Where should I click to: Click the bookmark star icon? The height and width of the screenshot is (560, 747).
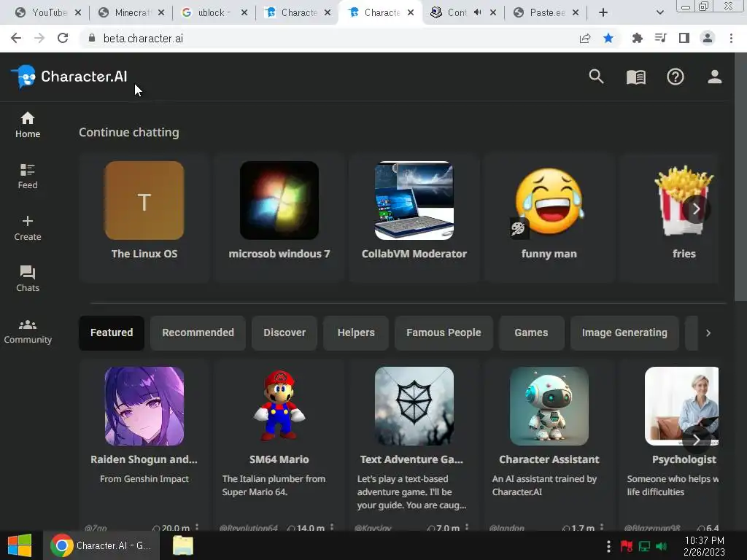point(608,38)
